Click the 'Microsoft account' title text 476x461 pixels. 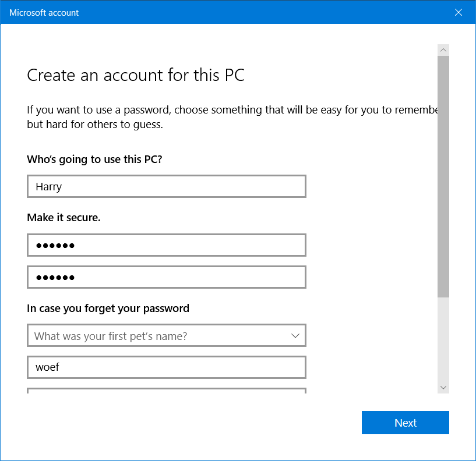[44, 13]
